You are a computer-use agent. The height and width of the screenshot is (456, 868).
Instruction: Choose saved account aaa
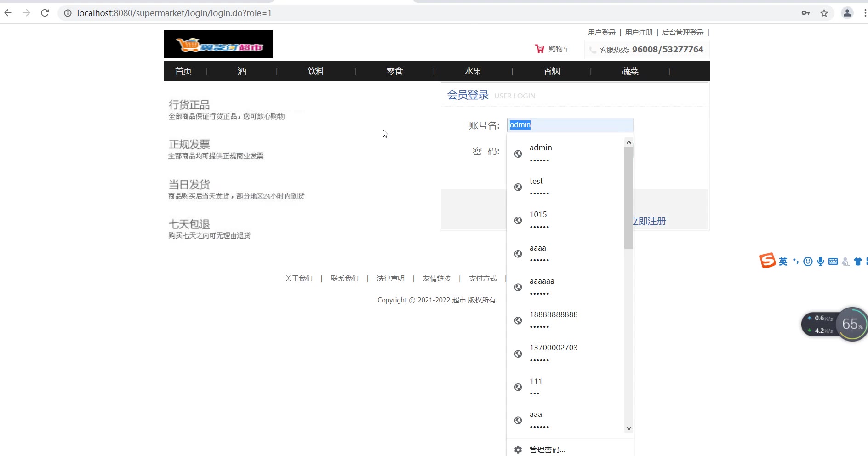(x=565, y=420)
